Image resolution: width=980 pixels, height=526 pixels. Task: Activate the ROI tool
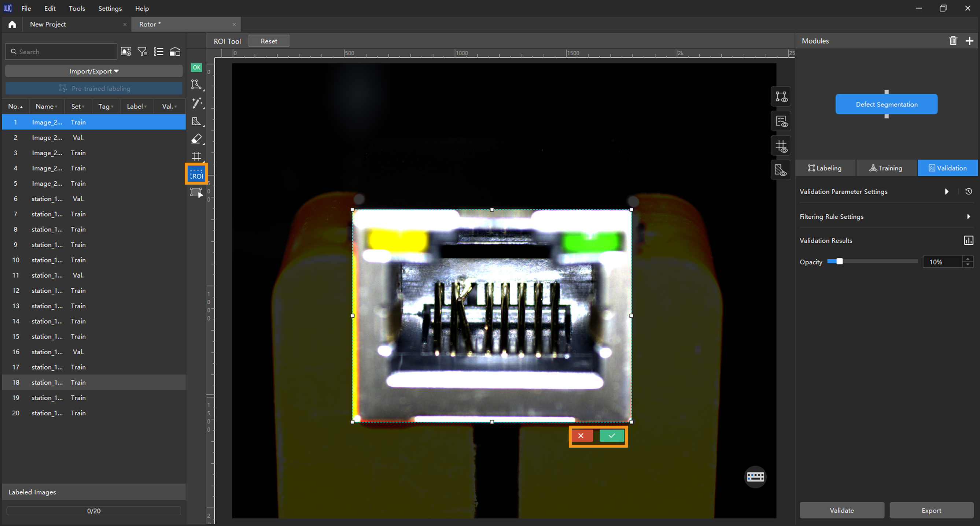[x=196, y=175]
